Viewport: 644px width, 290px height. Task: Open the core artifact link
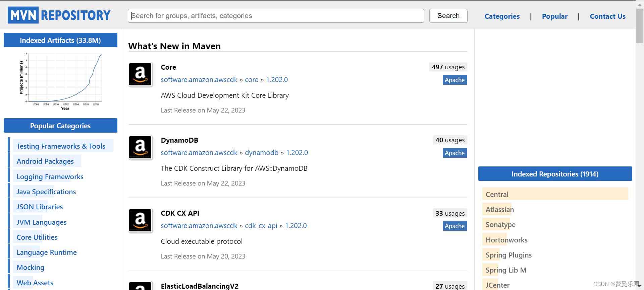[252, 80]
